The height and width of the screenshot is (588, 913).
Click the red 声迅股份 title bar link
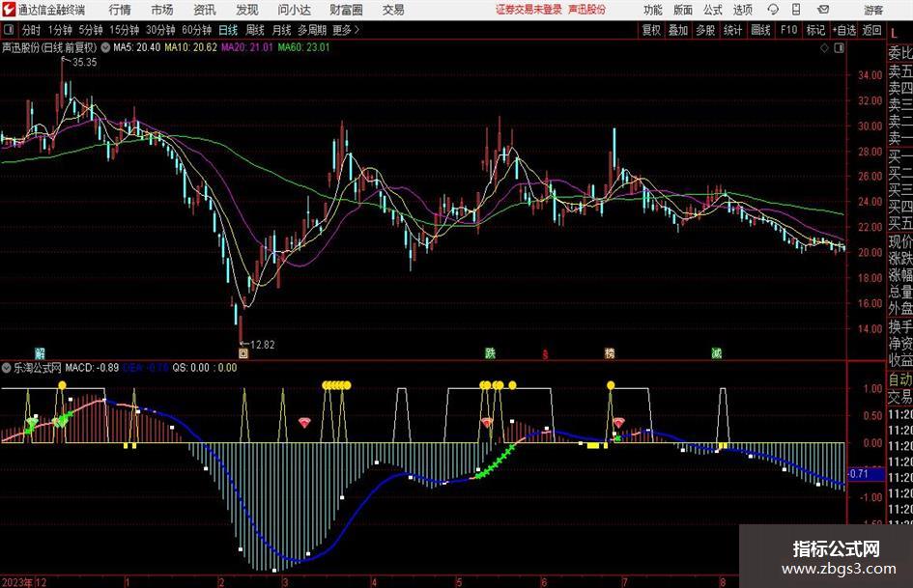click(x=587, y=10)
